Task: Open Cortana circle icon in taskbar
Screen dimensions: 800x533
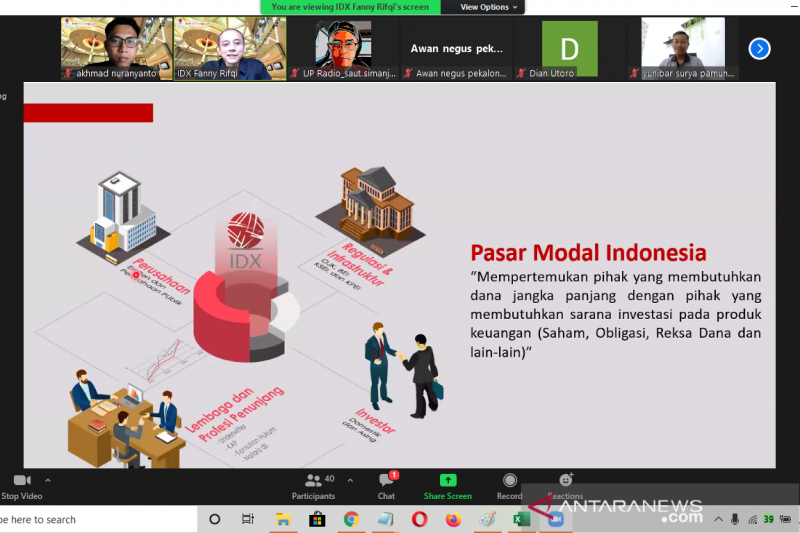Action: 215,519
